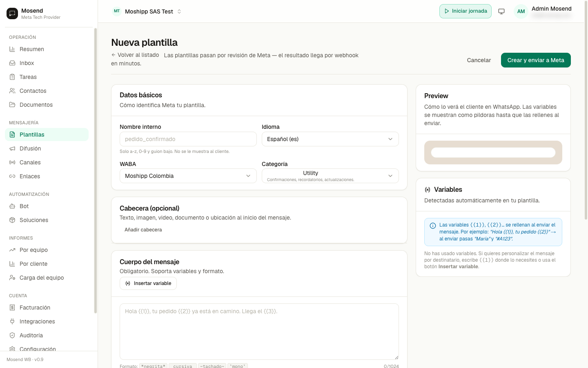Click Volver al listado link
The width and height of the screenshot is (588, 368).
click(135, 55)
